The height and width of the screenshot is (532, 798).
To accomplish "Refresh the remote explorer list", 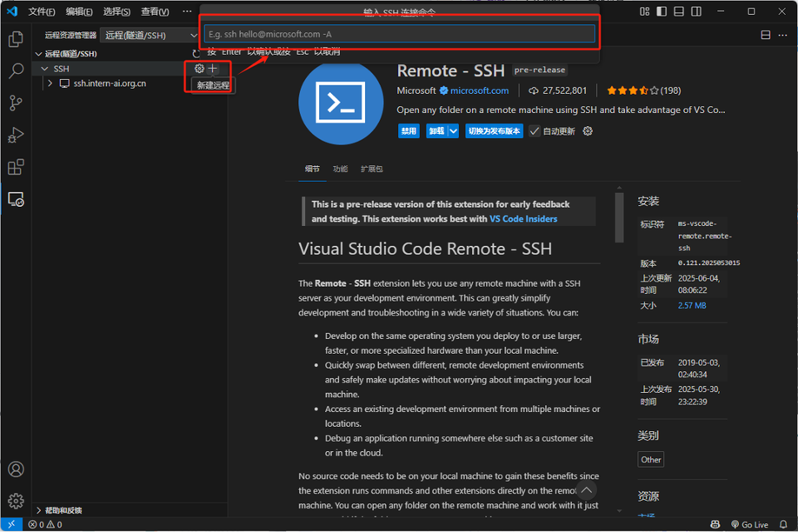I will point(196,53).
